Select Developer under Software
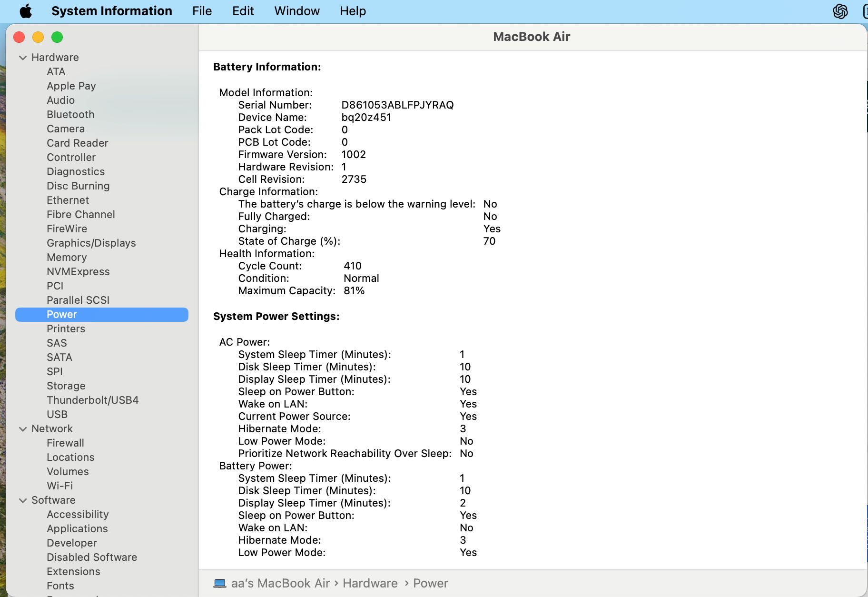868x597 pixels. pos(72,543)
